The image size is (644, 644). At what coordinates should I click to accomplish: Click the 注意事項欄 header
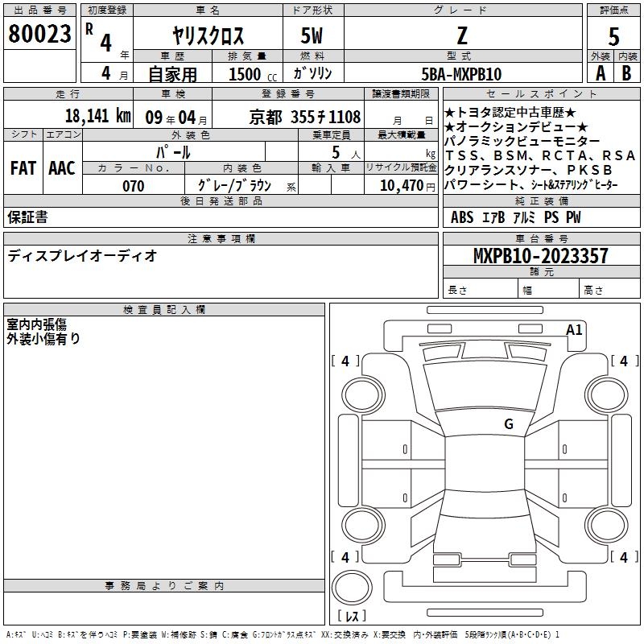click(x=221, y=238)
